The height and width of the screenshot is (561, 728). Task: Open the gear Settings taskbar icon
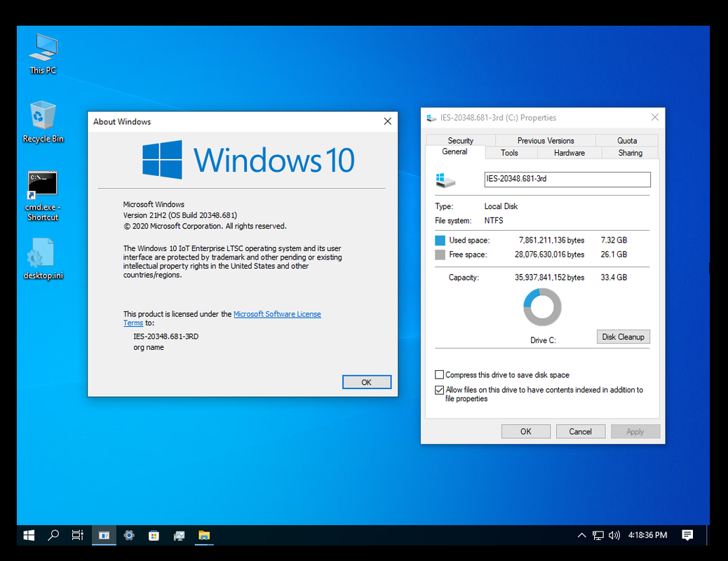(129, 536)
